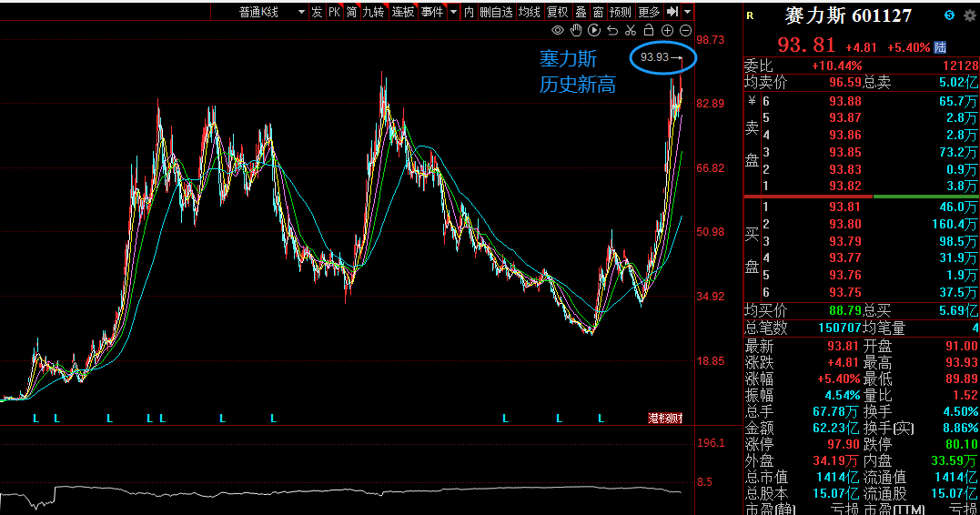980x515 pixels.
Task: Click the 删自选 button
Action: tap(496, 11)
